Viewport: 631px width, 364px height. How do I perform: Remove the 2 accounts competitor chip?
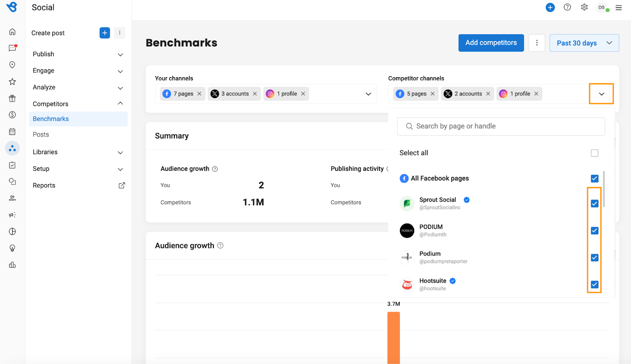(488, 94)
